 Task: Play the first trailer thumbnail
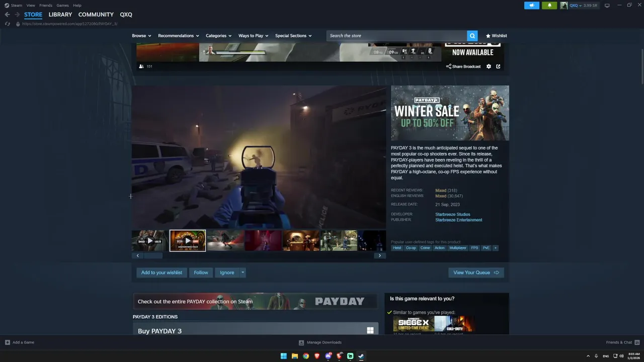coord(150,241)
